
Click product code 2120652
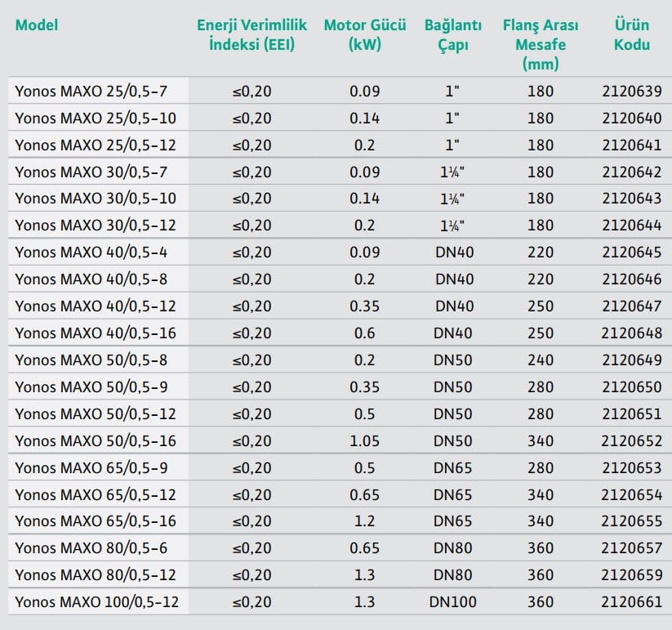632,441
